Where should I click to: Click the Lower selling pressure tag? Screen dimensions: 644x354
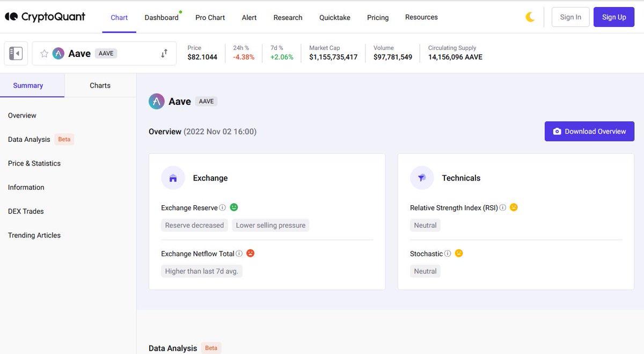[270, 225]
